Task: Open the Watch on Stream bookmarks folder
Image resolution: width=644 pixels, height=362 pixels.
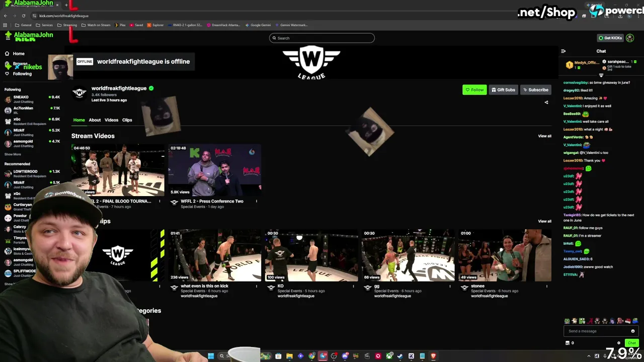Action: tap(96, 25)
